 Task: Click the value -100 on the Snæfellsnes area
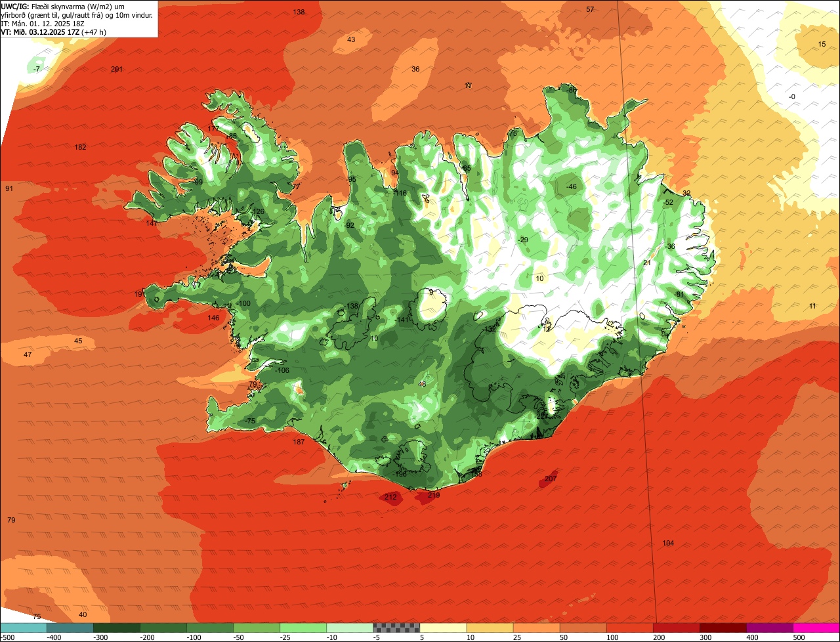tap(243, 303)
